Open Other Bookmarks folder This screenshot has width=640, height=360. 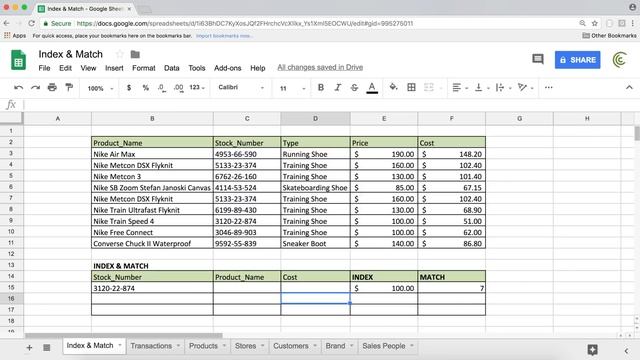(609, 36)
